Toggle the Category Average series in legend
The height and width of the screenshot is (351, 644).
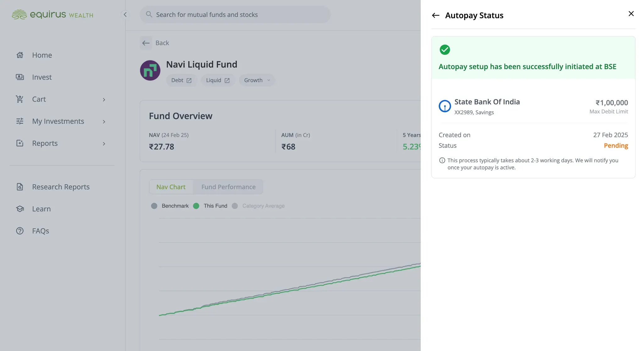pos(258,206)
